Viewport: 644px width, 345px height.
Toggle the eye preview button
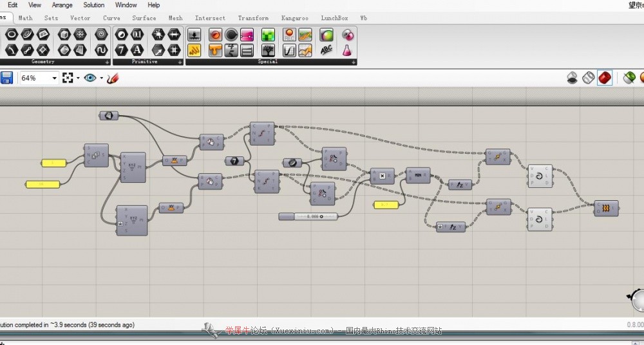pyautogui.click(x=90, y=78)
